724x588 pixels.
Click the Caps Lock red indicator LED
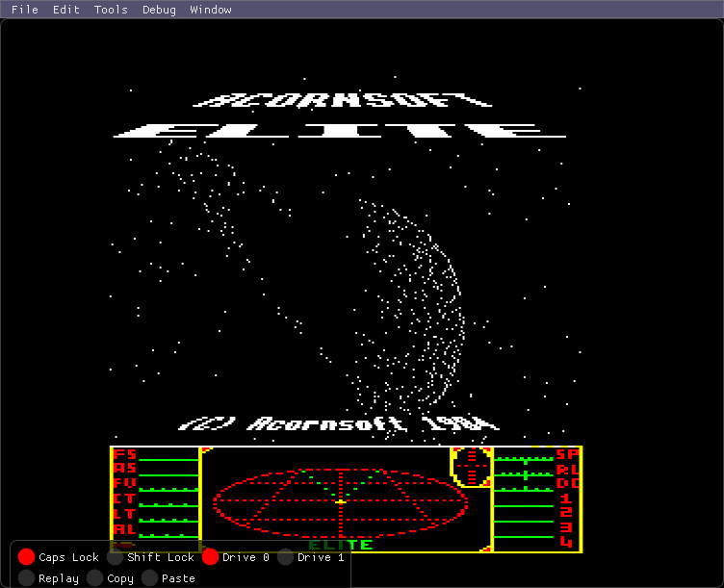[26, 556]
